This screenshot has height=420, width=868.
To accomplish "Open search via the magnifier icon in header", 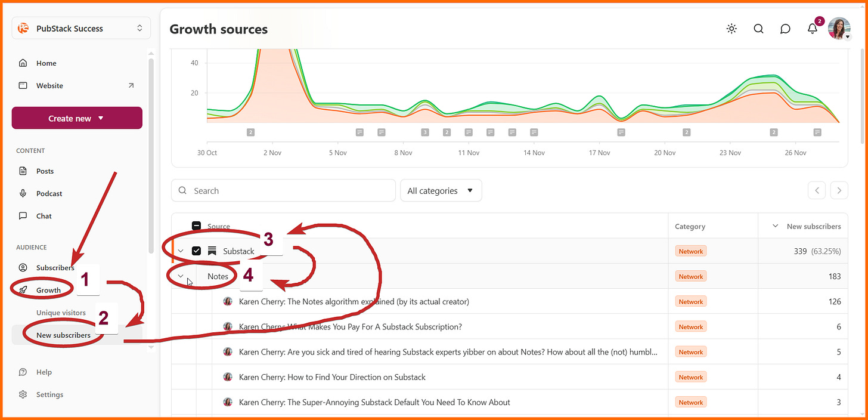I will tap(758, 29).
